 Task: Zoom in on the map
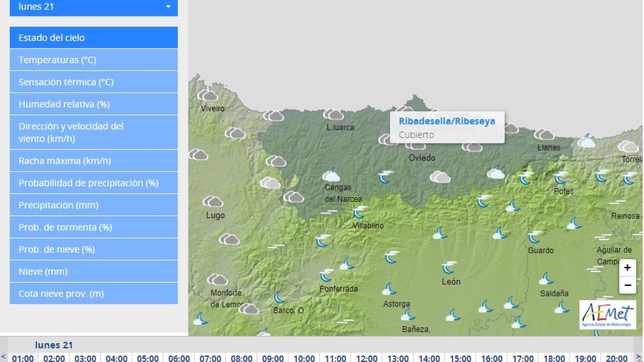627,268
